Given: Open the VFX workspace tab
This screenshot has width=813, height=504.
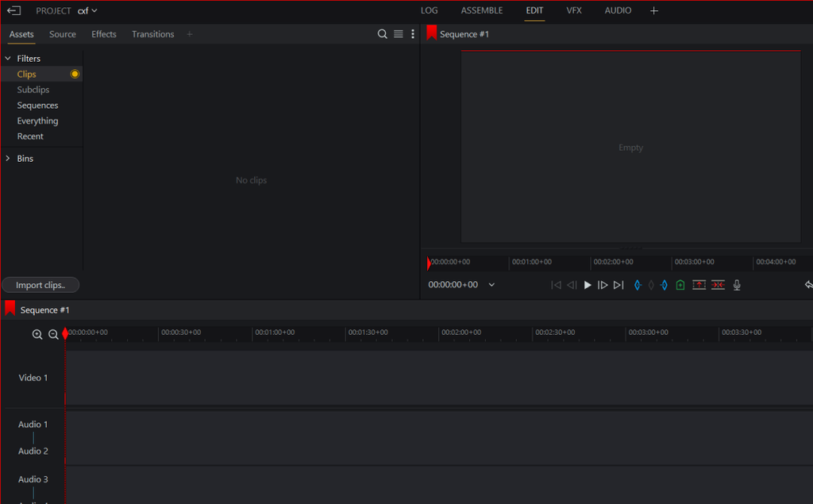Looking at the screenshot, I should pos(573,10).
